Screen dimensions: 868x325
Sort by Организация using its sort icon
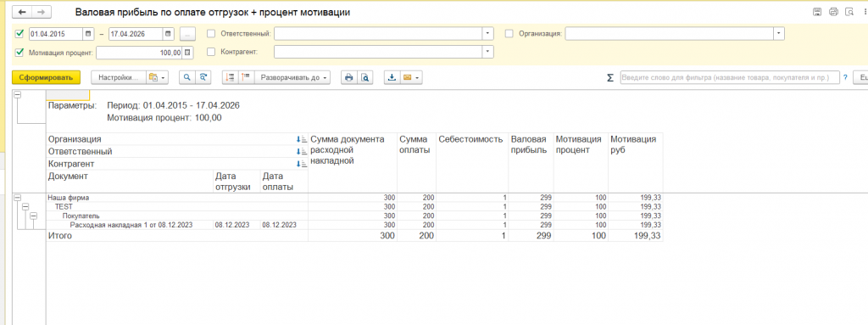[301, 139]
